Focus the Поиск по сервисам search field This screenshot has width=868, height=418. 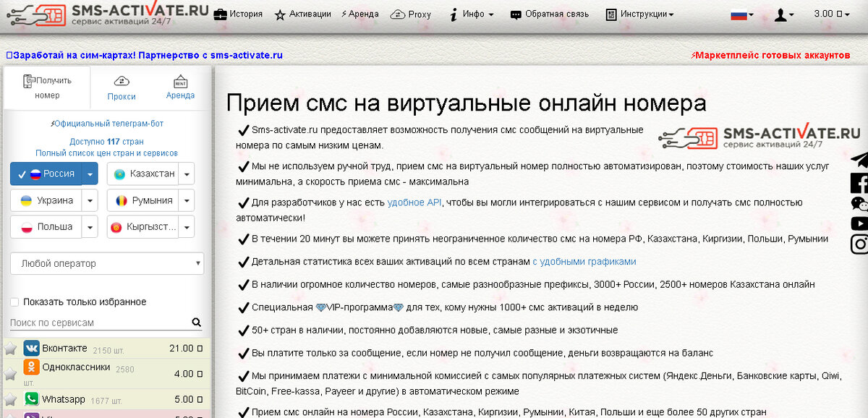pyautogui.click(x=100, y=323)
